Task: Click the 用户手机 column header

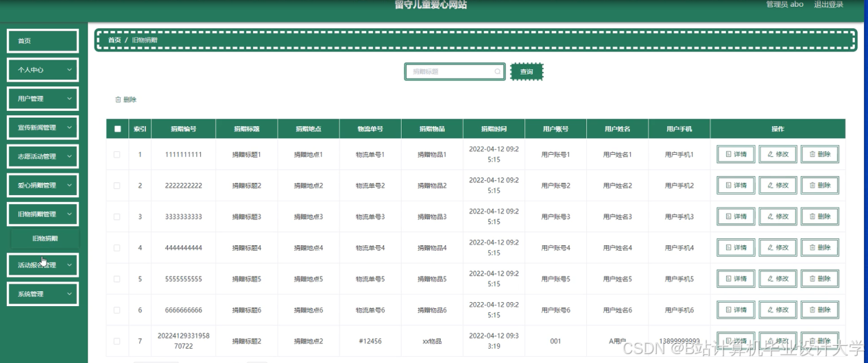Action: pos(679,129)
